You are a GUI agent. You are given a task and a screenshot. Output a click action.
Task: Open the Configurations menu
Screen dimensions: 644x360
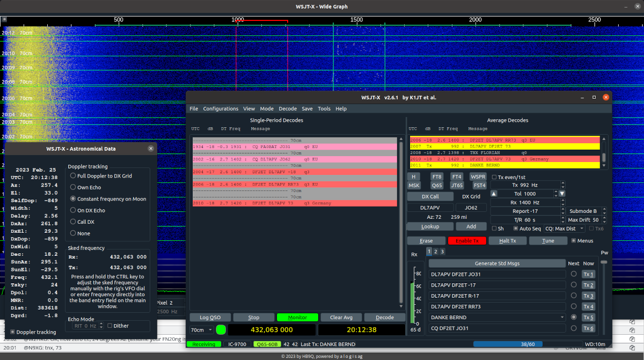[221, 108]
